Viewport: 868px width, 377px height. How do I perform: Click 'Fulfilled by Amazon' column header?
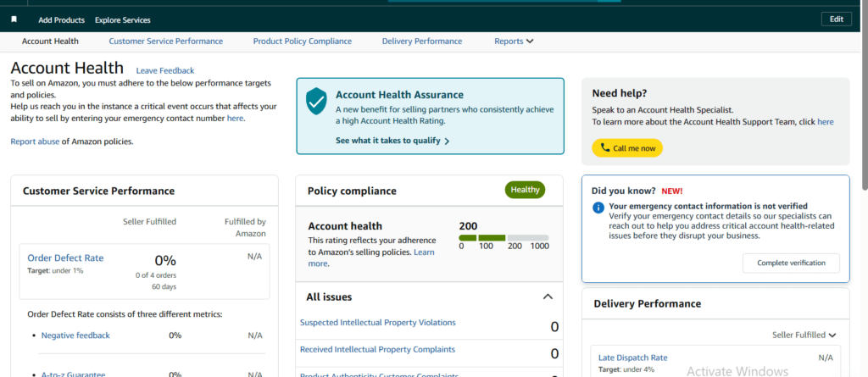click(245, 228)
